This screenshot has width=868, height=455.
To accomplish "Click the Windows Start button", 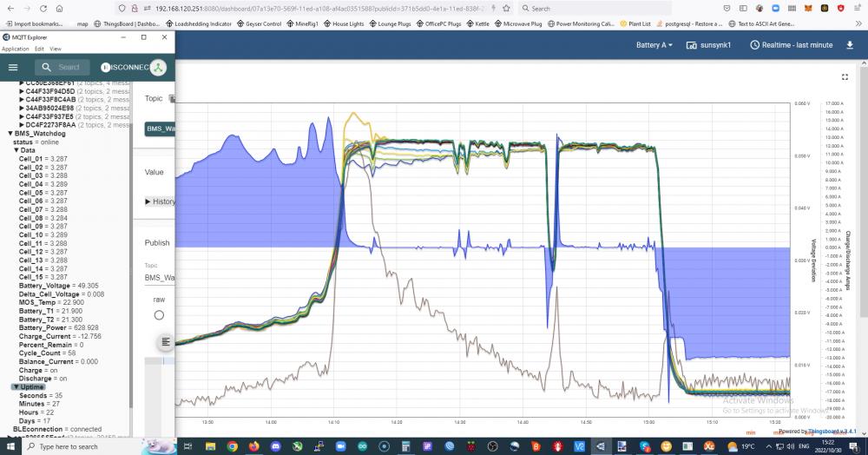I will (10, 446).
